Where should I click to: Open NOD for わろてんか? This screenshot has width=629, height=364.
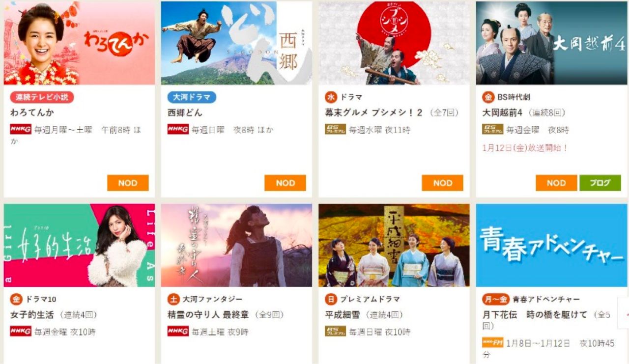128,183
